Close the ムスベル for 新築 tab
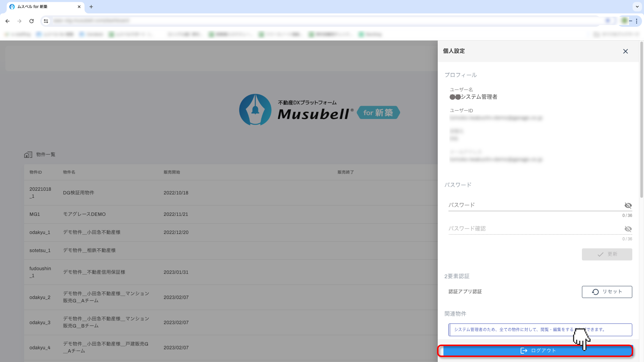Viewport: 644px width, 362px height. (79, 7)
